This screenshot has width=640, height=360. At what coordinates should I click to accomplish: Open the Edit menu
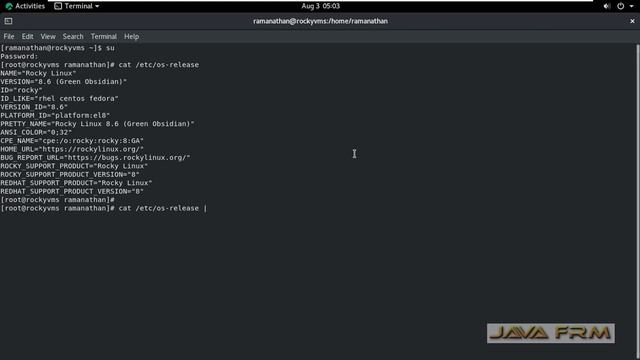[x=27, y=36]
